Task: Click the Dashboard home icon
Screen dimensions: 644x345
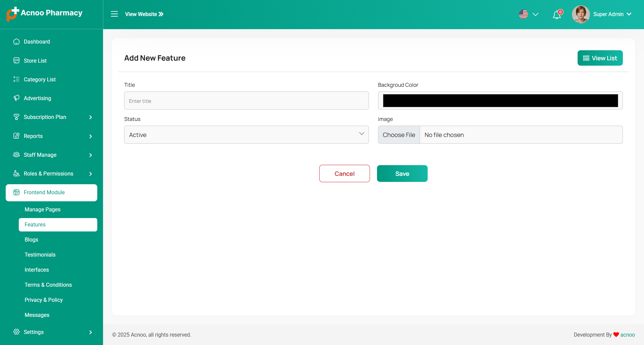Action: click(x=16, y=42)
